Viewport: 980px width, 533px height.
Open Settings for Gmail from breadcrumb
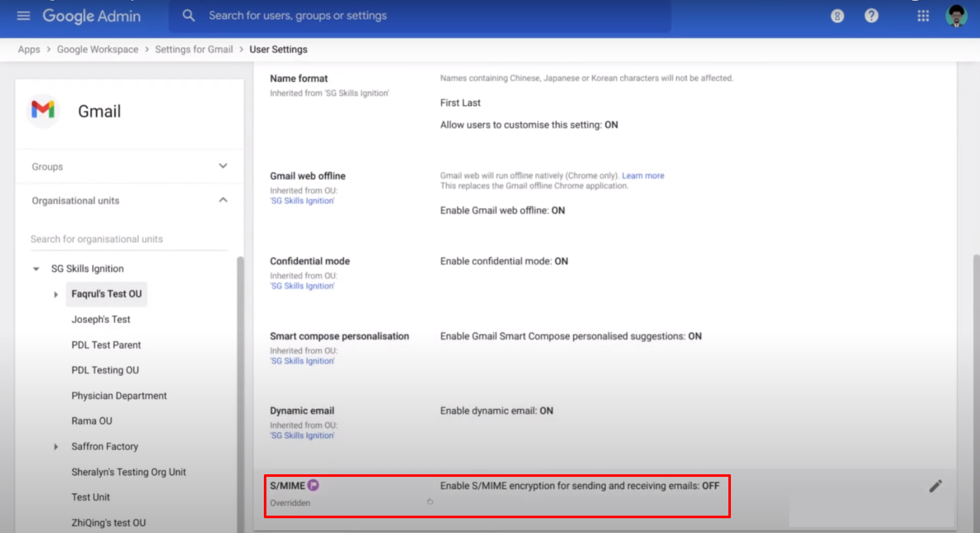(194, 49)
